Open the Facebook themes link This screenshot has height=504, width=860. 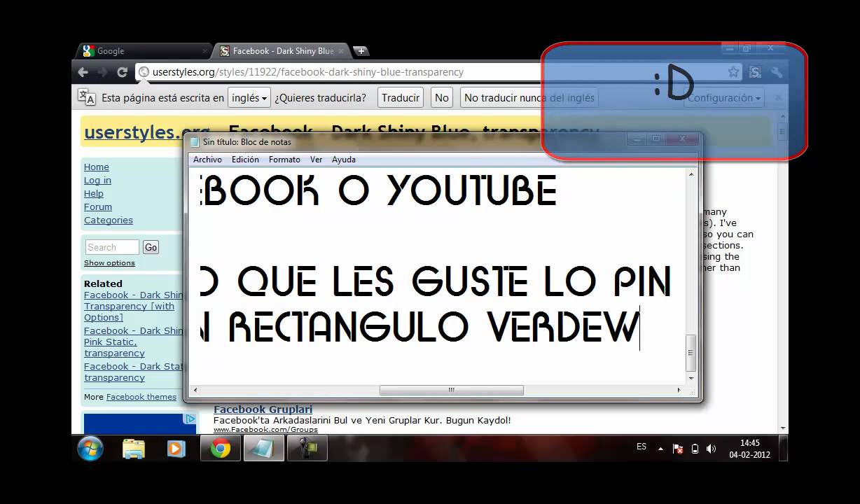pyautogui.click(x=141, y=397)
